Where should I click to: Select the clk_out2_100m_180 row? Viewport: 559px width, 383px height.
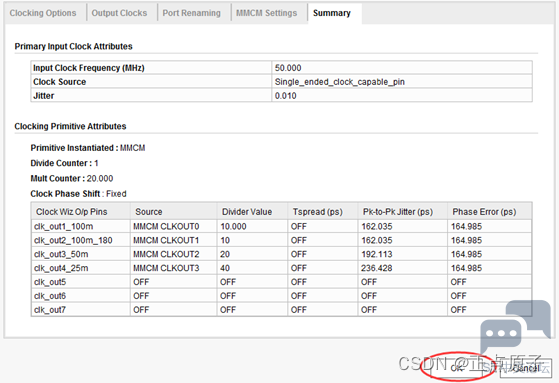click(x=281, y=240)
